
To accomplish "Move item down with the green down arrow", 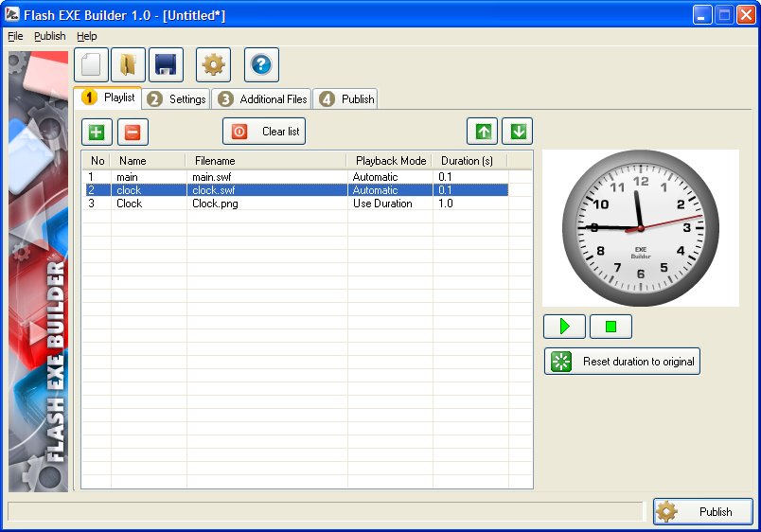I will pos(517,131).
